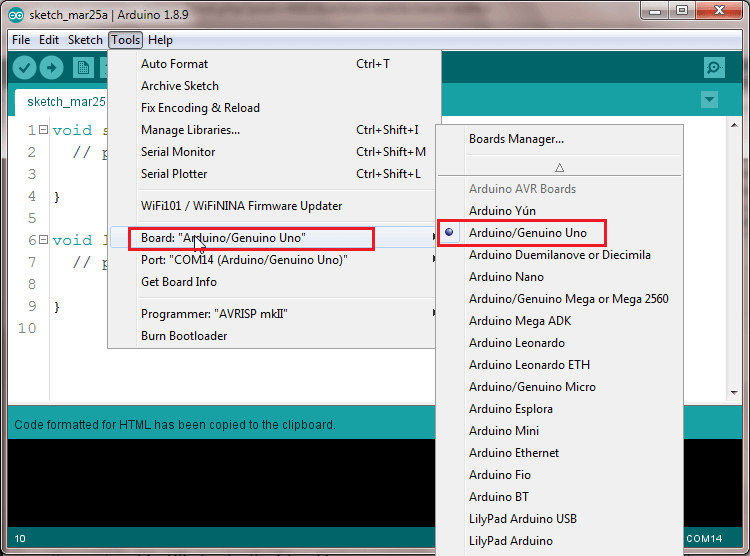Open the Help menu
Screen dimensions: 750x556
160,40
